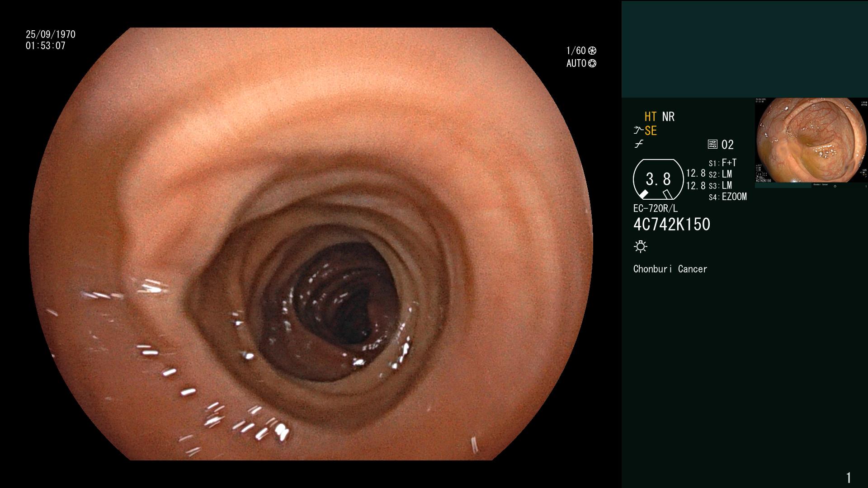Image resolution: width=868 pixels, height=488 pixels.
Task: Click the structure emphasis curve icon next to SE
Action: click(x=638, y=131)
